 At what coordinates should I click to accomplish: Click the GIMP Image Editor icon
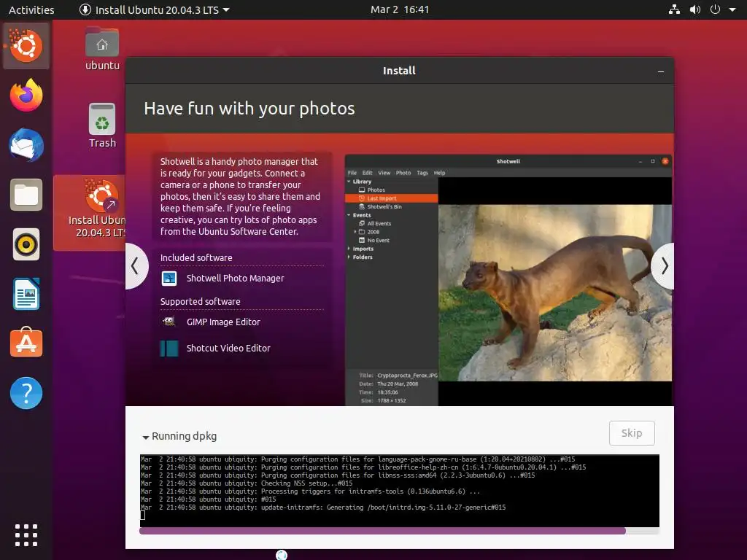[169, 322]
